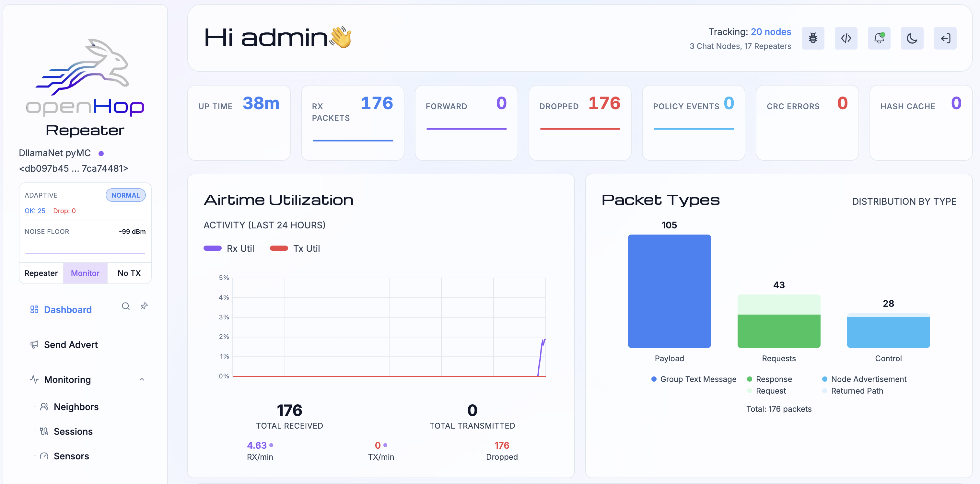Click the NOISE FLOOR -99 dBm value

point(132,232)
